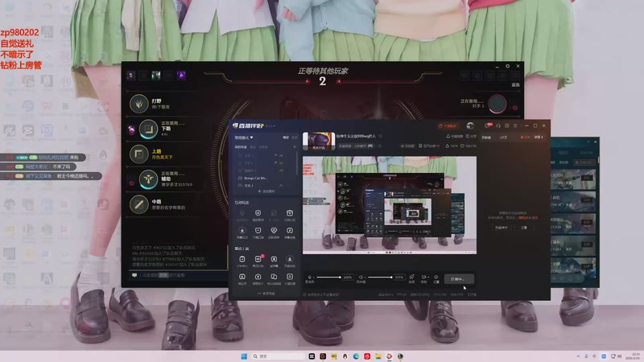Select first tab in right audience panel
Viewport: 644px width, 362px height.
[x=486, y=138]
